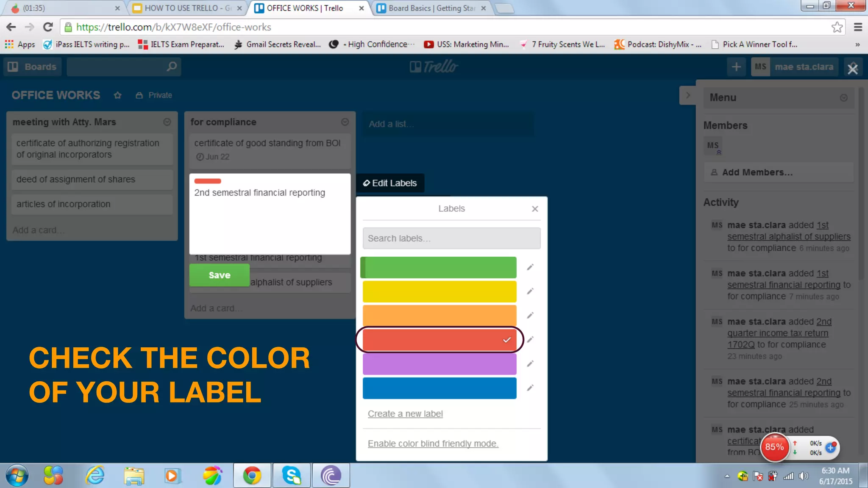Edit the blue label with its pencil icon
Viewport: 868px width, 488px height.
pyautogui.click(x=530, y=388)
